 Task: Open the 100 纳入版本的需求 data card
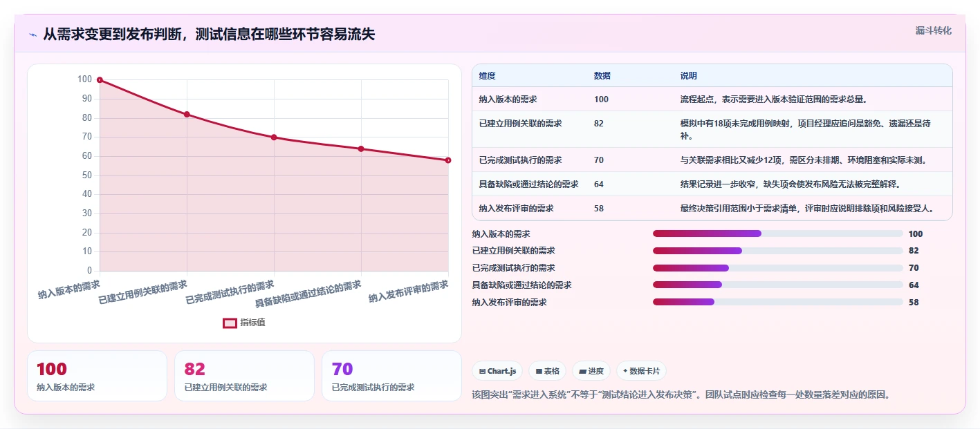[97, 376]
